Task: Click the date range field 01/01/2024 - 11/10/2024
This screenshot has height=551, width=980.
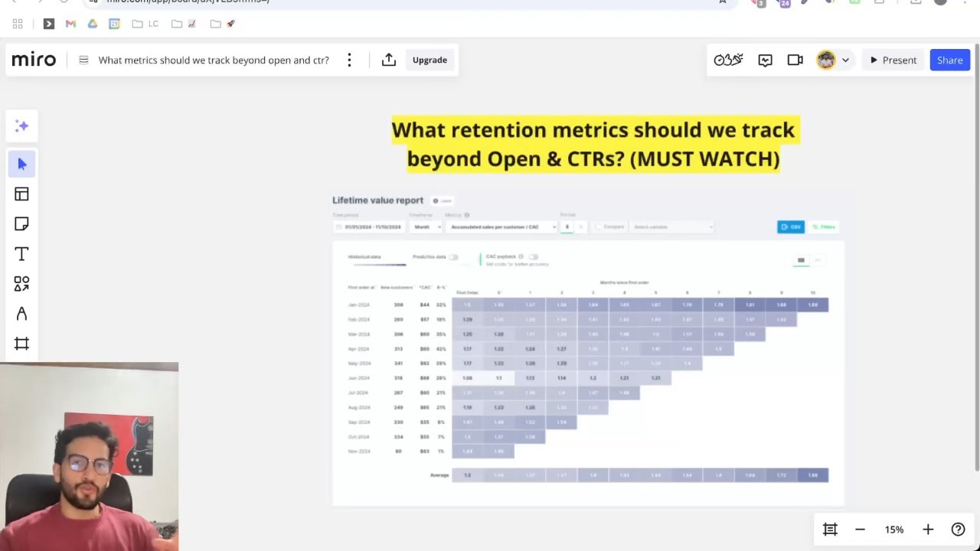Action: click(x=369, y=227)
